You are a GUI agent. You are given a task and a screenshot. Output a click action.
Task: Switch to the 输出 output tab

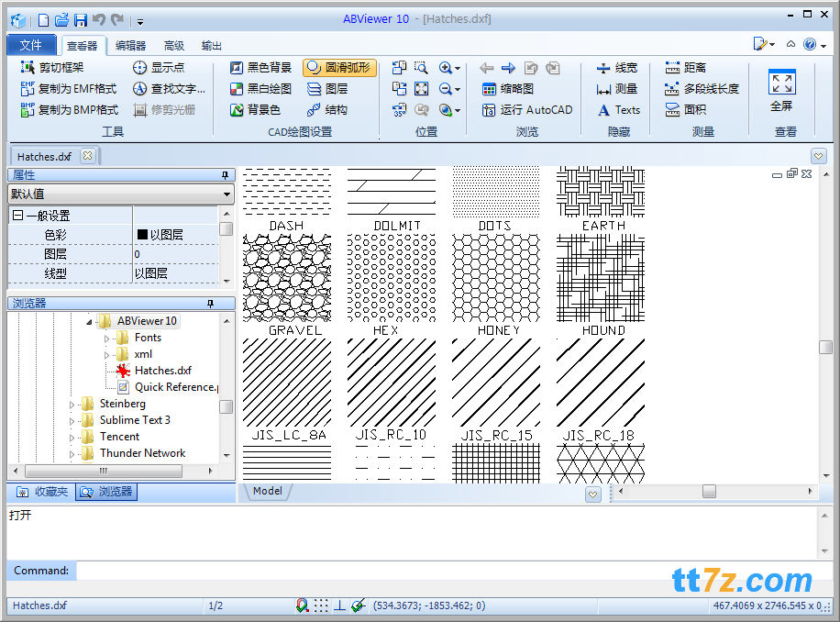[212, 46]
